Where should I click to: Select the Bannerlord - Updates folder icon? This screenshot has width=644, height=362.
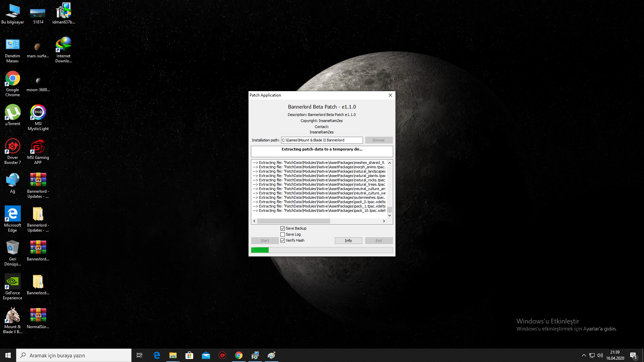click(x=38, y=220)
